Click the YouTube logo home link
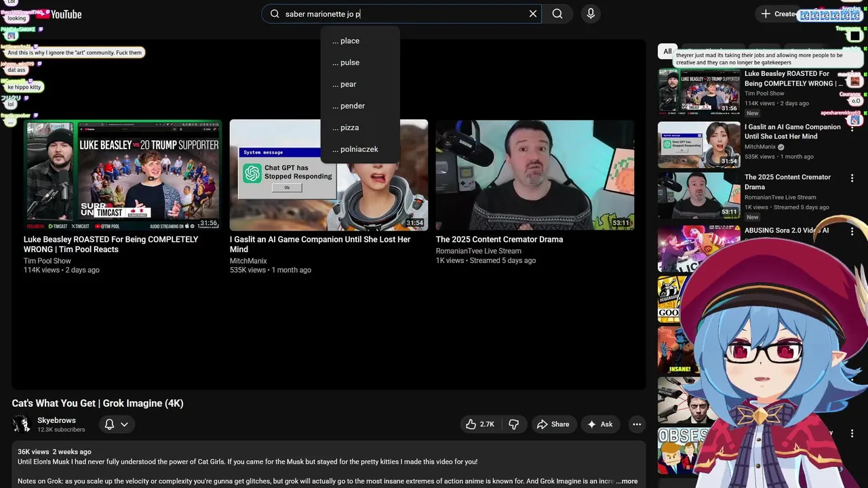This screenshot has width=868, height=488. coord(59,14)
